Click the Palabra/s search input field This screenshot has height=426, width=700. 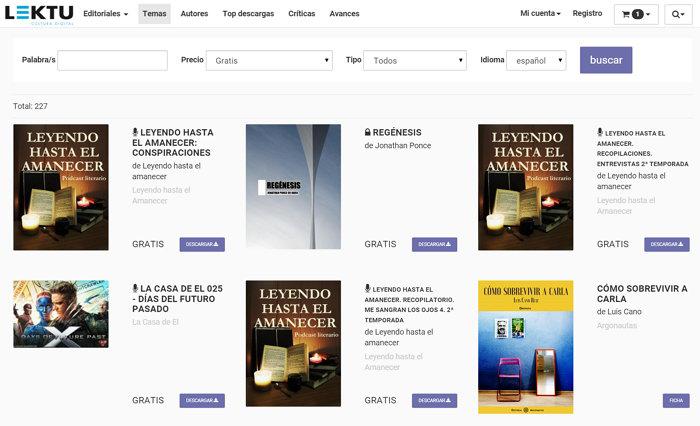pyautogui.click(x=112, y=61)
